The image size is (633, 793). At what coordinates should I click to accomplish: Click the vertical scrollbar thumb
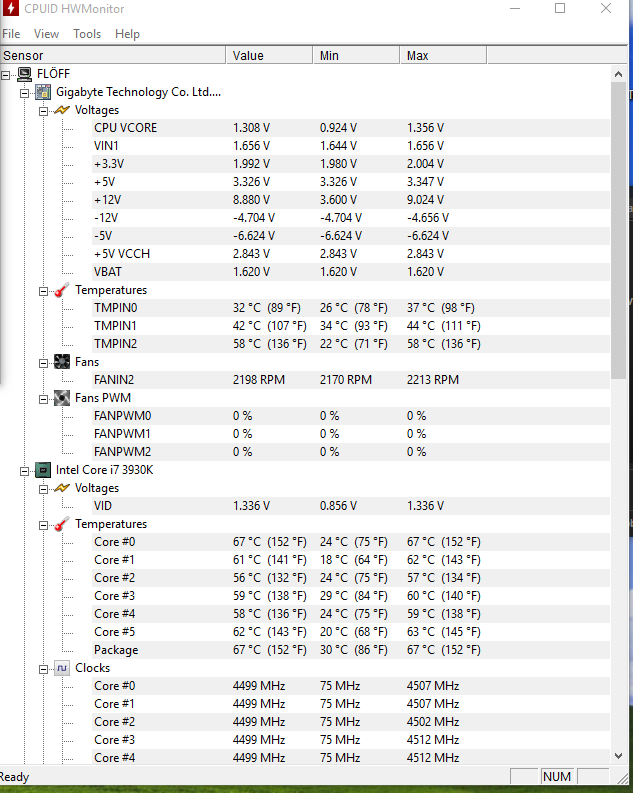click(x=618, y=230)
